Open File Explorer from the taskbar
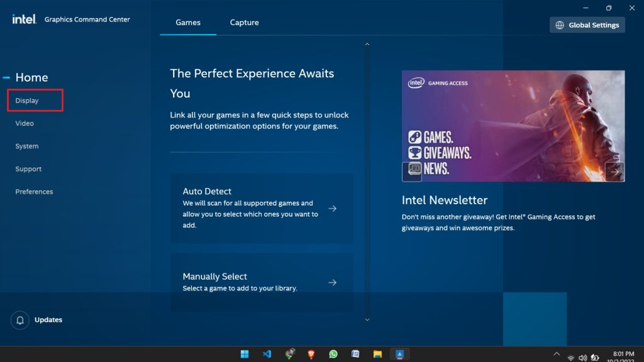 tap(377, 354)
